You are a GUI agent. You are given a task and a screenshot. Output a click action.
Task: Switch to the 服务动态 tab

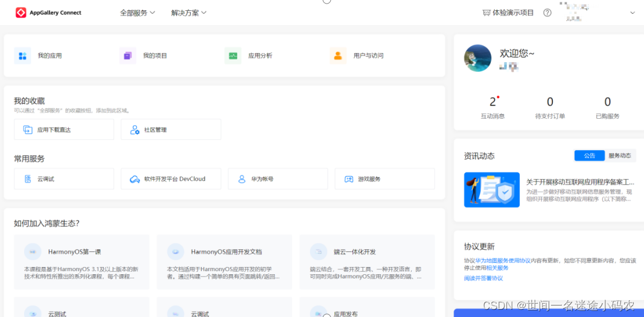click(x=620, y=156)
